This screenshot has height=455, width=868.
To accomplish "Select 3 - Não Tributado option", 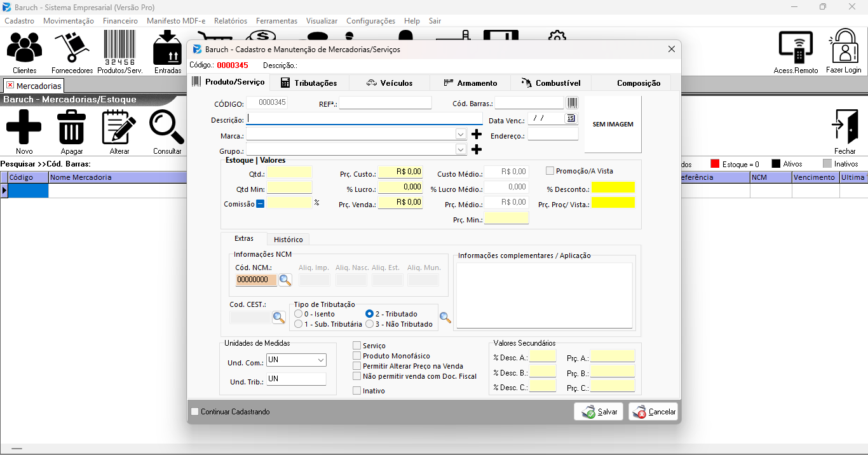I will [x=369, y=324].
